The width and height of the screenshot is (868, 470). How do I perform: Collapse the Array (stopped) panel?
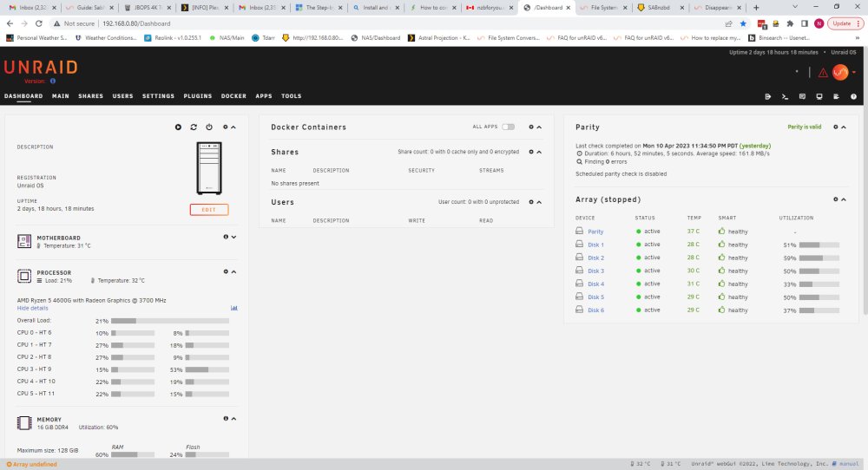point(844,199)
